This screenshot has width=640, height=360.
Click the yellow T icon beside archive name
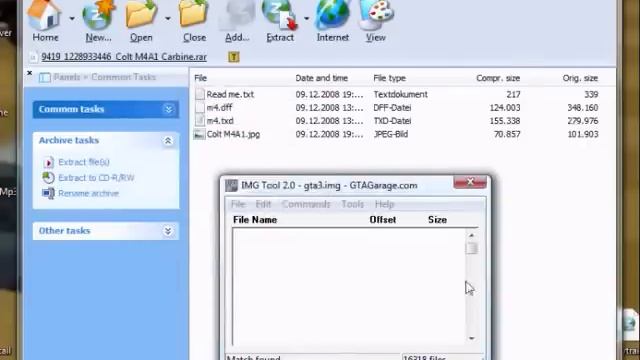pos(234,57)
